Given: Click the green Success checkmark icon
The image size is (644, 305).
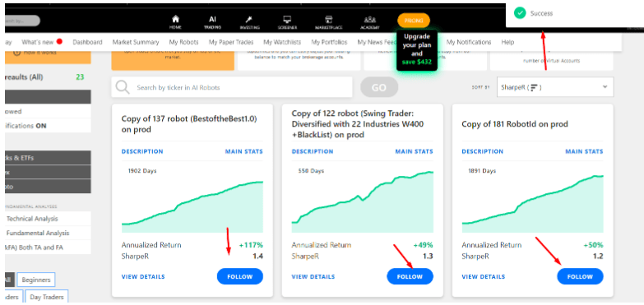Looking at the screenshot, I should 520,13.
